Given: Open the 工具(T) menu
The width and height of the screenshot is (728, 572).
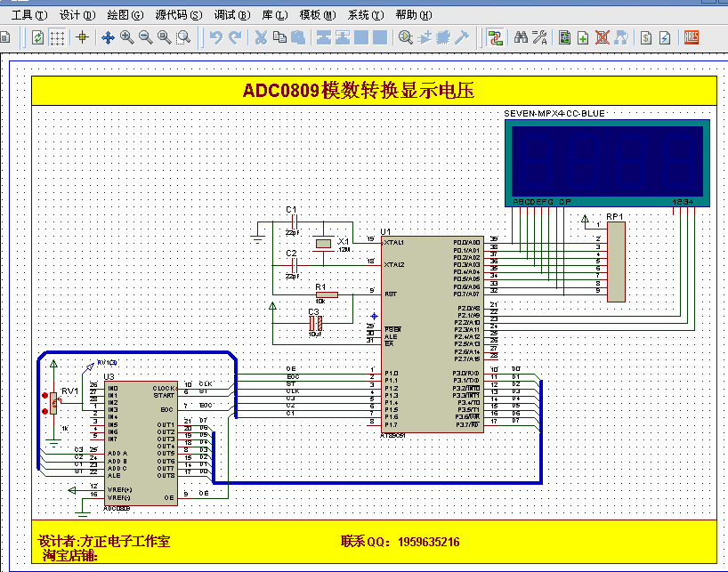Looking at the screenshot, I should (29, 15).
